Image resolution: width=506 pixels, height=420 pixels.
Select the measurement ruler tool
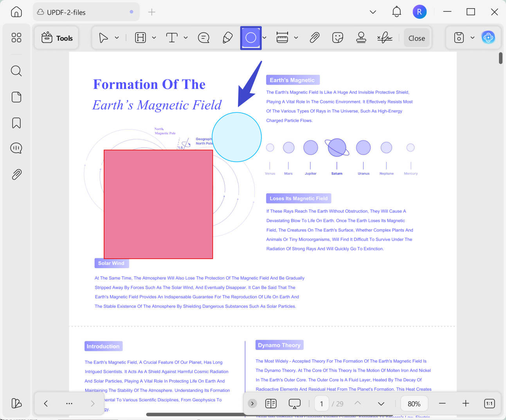pos(282,38)
